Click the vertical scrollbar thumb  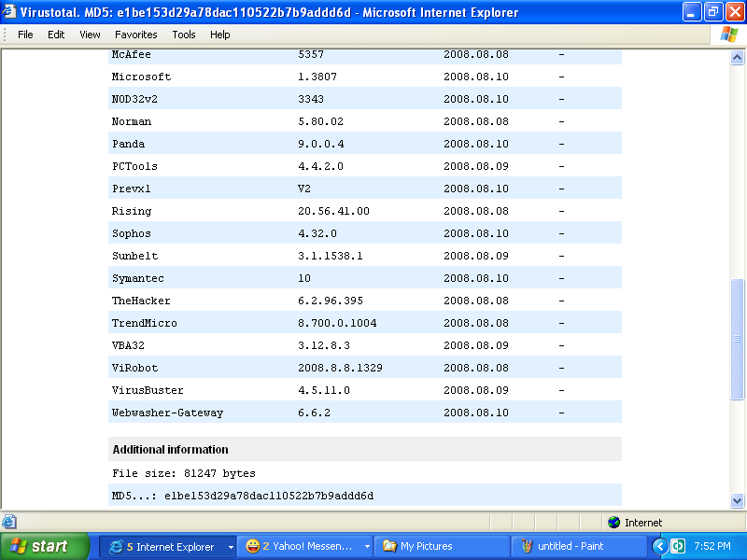737,339
